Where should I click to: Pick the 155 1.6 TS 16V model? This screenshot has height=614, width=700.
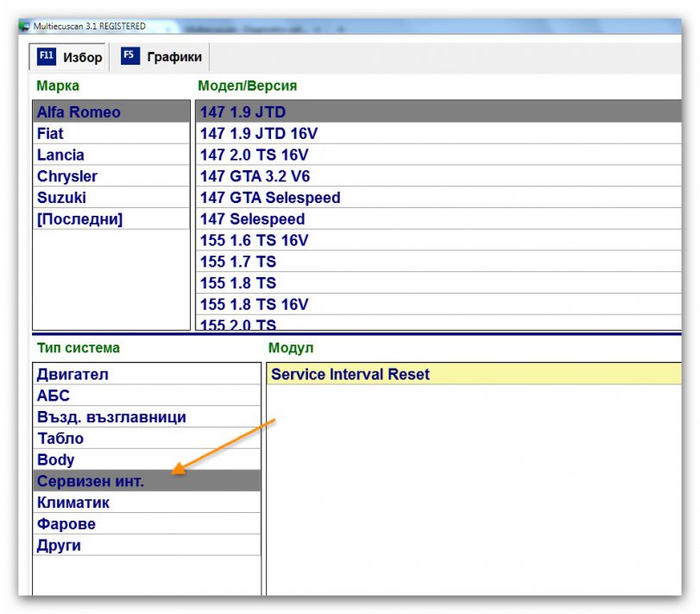point(254,240)
